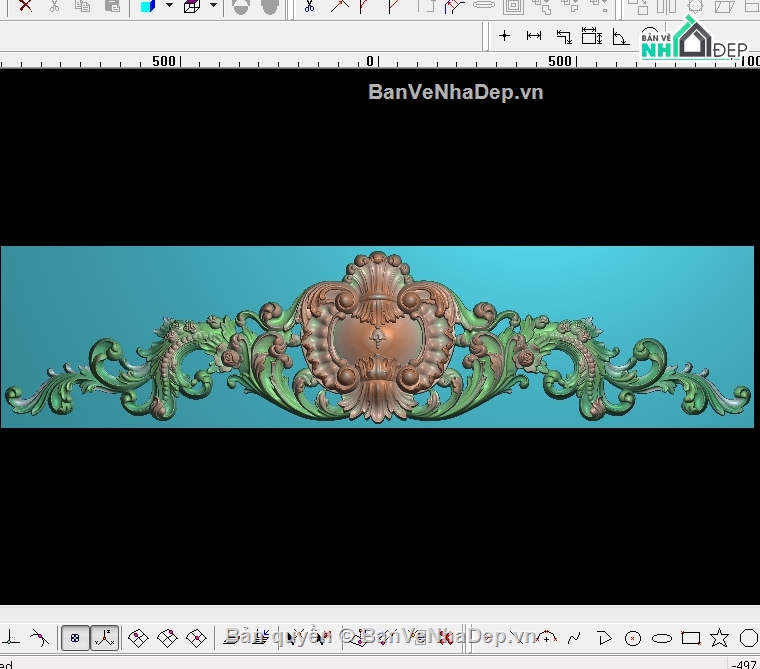
Task: Select the angle dimension tool
Action: [620, 37]
